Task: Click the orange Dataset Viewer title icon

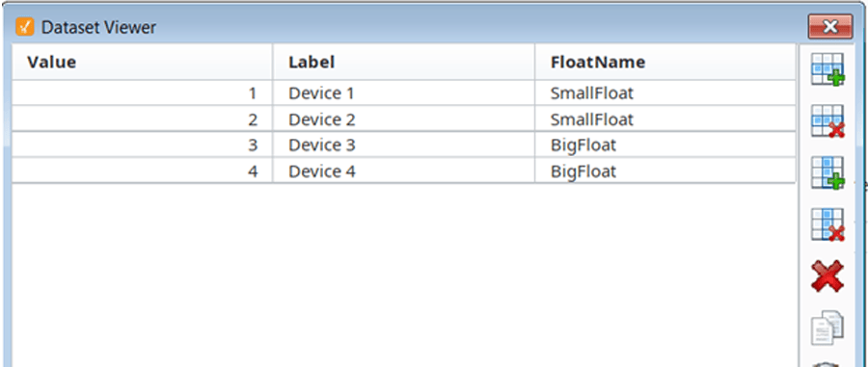Action: coord(25,26)
